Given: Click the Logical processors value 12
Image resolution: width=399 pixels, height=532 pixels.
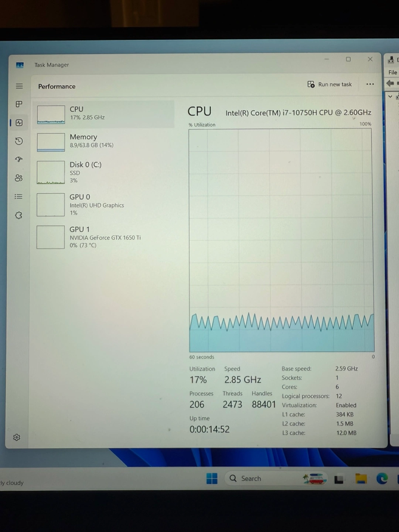Looking at the screenshot, I should point(339,396).
